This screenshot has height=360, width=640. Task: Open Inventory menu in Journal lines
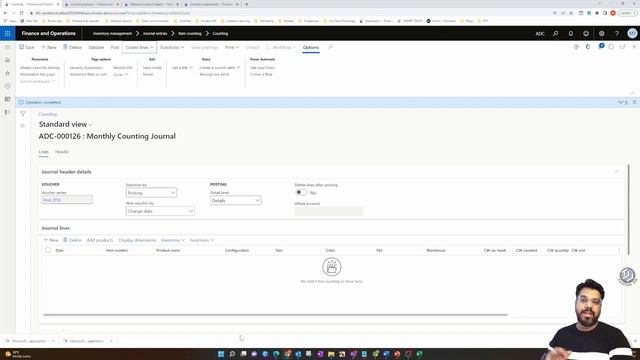(173, 240)
